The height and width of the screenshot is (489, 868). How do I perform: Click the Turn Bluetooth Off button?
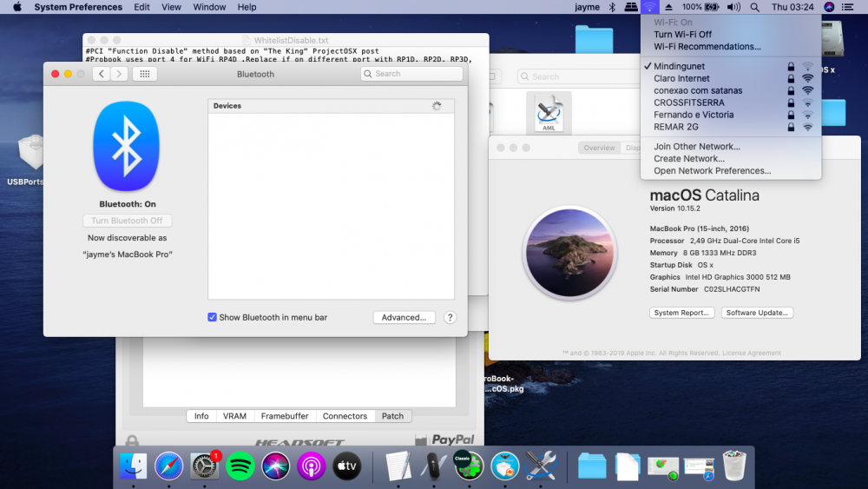(128, 221)
